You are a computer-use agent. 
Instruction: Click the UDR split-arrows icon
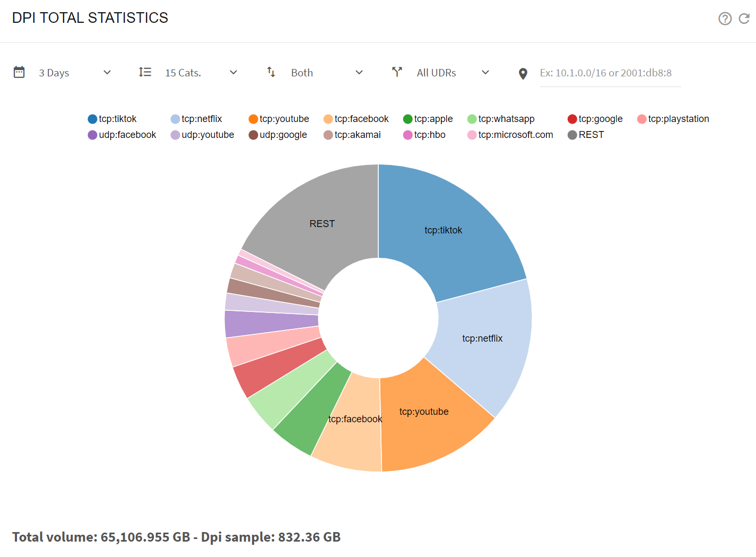397,72
